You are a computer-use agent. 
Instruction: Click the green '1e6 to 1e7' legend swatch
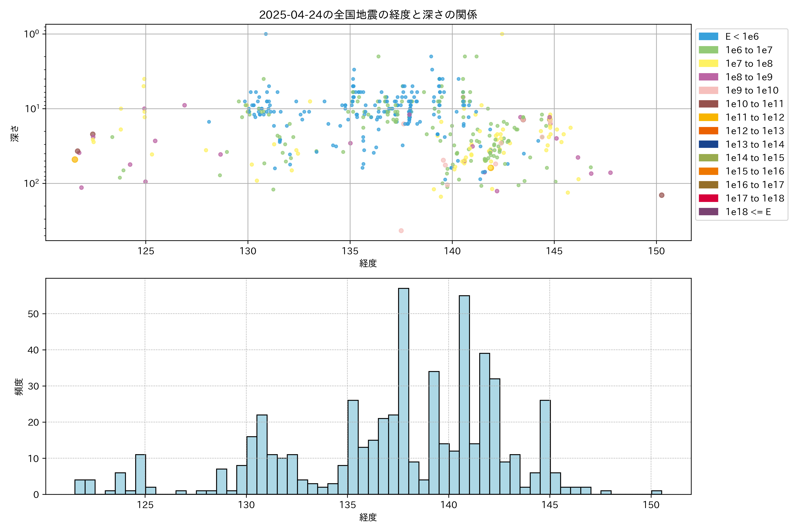click(708, 50)
